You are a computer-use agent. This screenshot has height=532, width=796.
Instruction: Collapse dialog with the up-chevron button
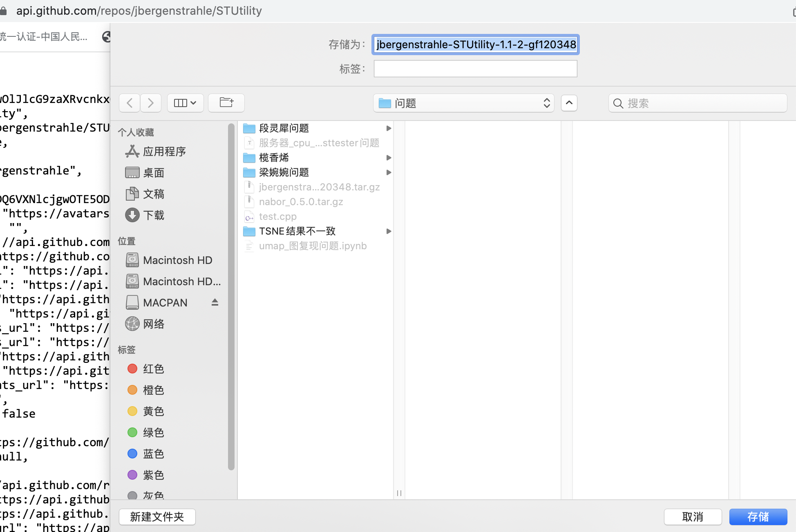pyautogui.click(x=569, y=103)
